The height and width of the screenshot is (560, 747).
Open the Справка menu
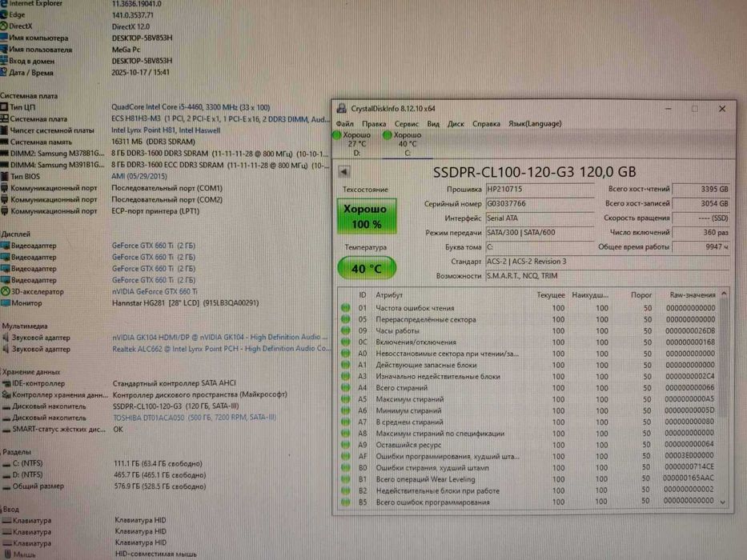coord(486,123)
